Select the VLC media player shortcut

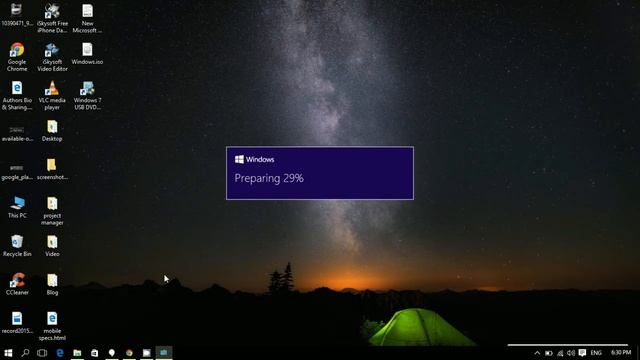click(x=52, y=96)
